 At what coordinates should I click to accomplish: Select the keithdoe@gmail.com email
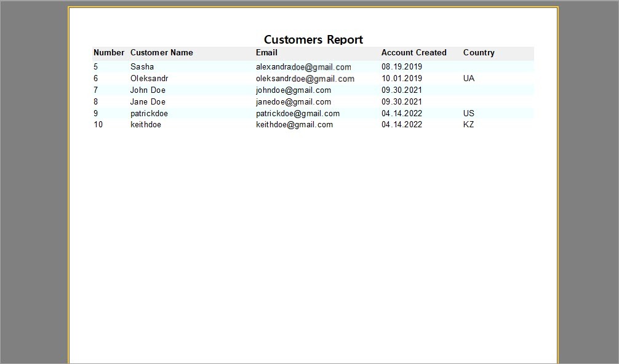294,124
